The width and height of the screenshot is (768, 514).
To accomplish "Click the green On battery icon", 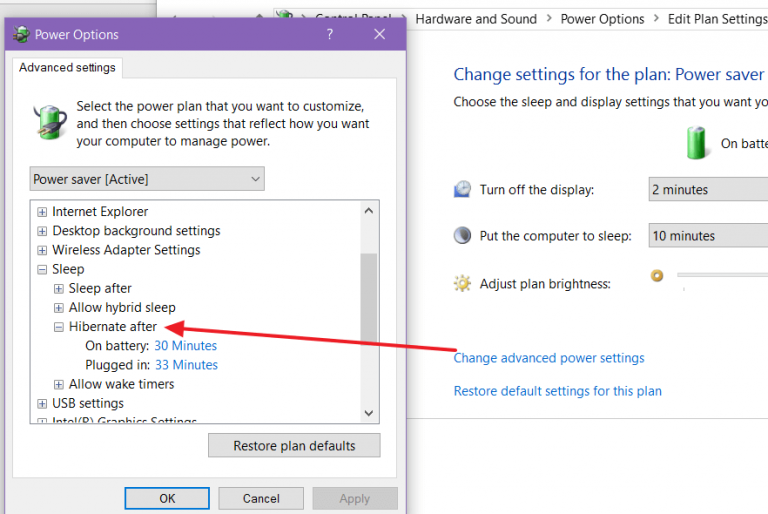I will (698, 143).
